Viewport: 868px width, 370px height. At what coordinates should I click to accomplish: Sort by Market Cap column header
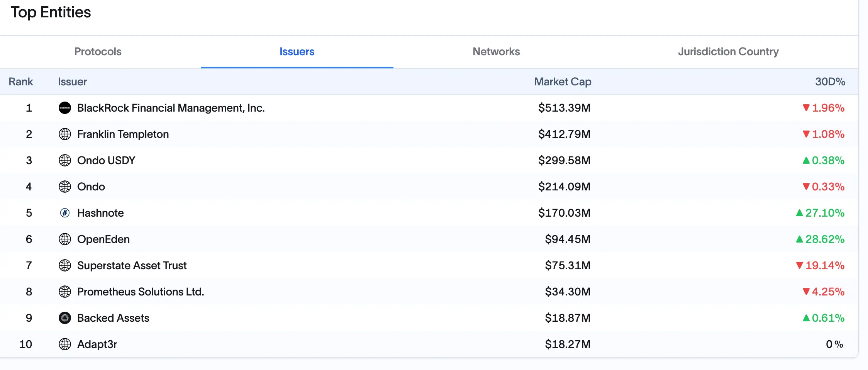(x=563, y=82)
